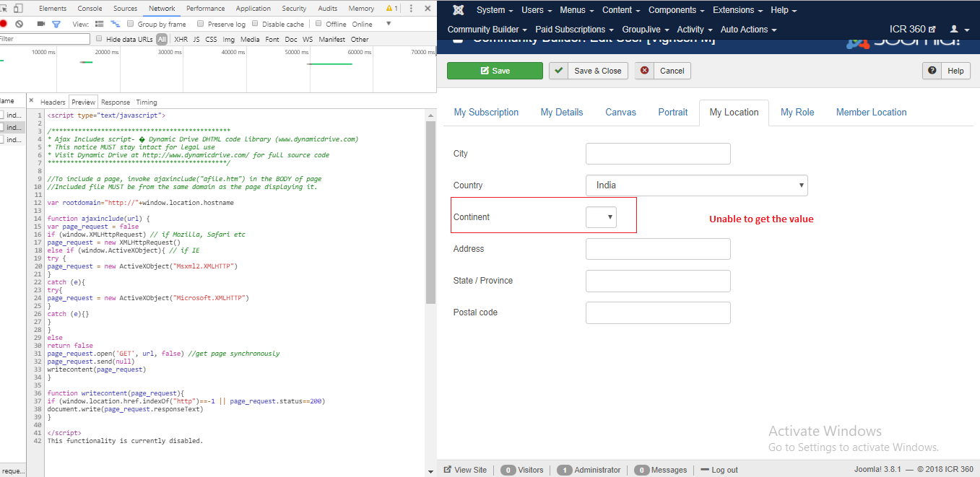Expand the System menu

(x=495, y=10)
